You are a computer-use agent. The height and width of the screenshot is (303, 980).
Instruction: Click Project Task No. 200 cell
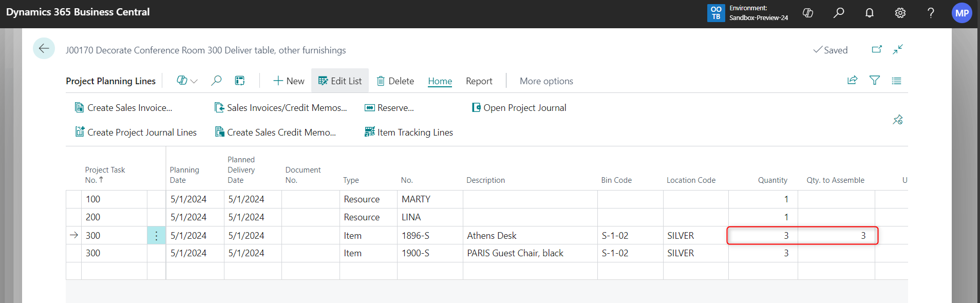(114, 217)
